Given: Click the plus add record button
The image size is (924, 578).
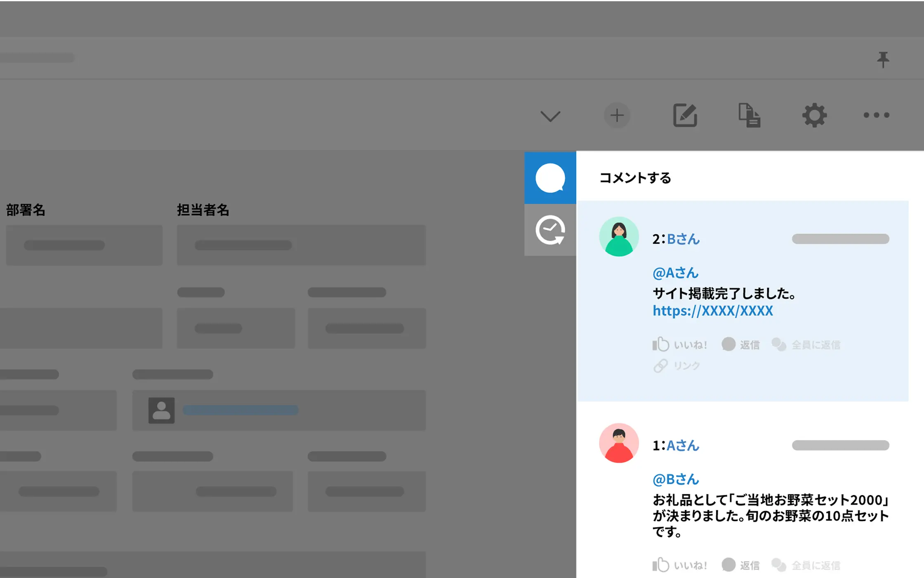Looking at the screenshot, I should [x=617, y=116].
